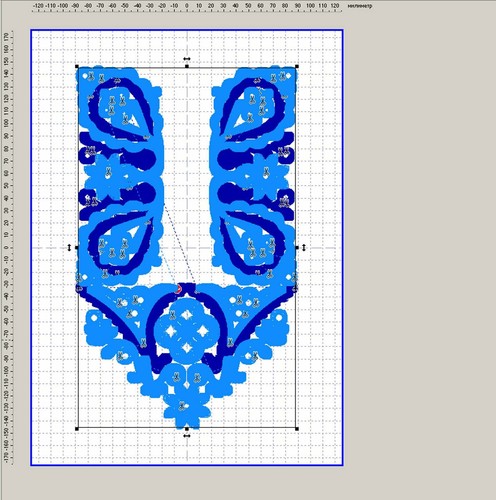Click the top-left selection handle of the design
This screenshot has height=500, width=496.
coord(77,67)
